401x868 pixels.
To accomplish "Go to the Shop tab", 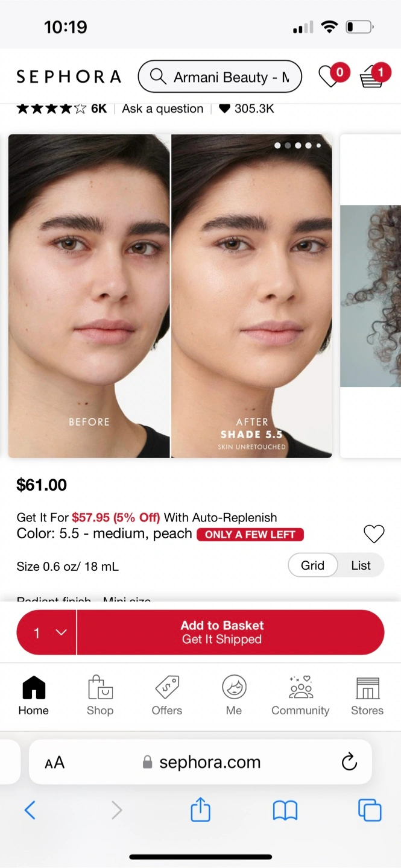I will (x=100, y=696).
